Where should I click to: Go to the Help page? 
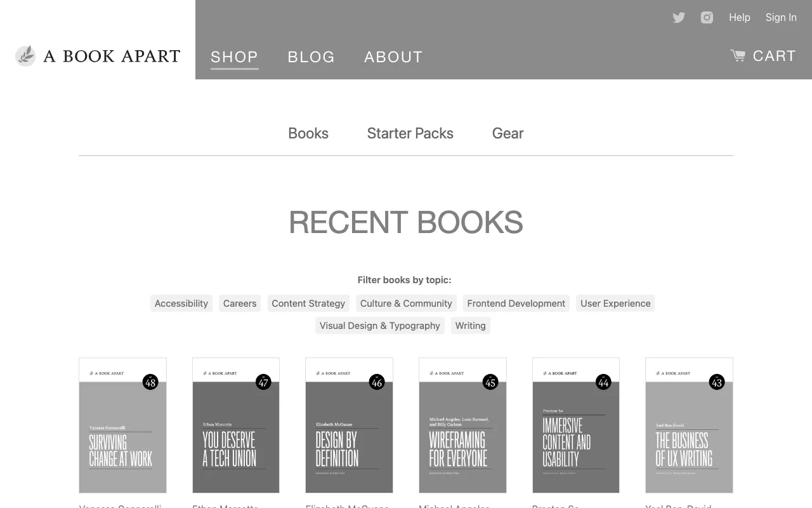point(740,18)
